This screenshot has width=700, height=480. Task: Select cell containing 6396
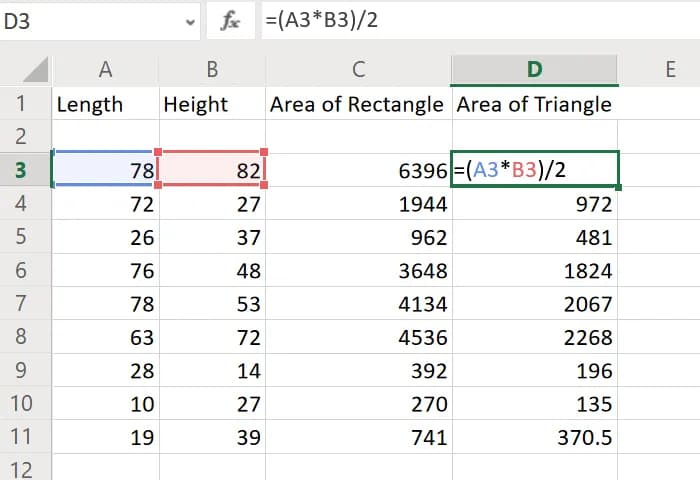358,171
